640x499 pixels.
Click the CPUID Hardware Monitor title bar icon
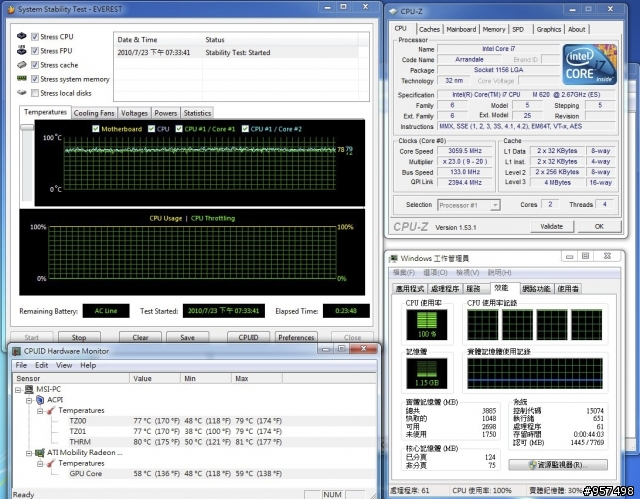pos(16,351)
